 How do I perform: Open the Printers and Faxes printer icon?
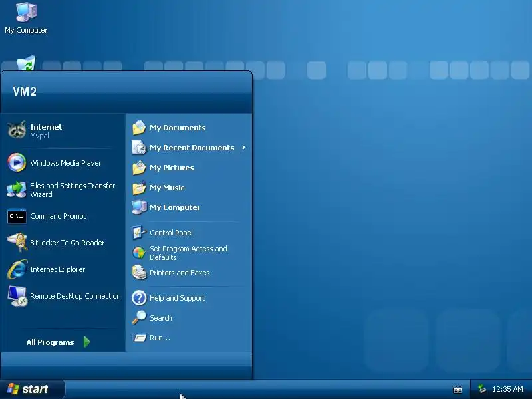click(x=139, y=273)
